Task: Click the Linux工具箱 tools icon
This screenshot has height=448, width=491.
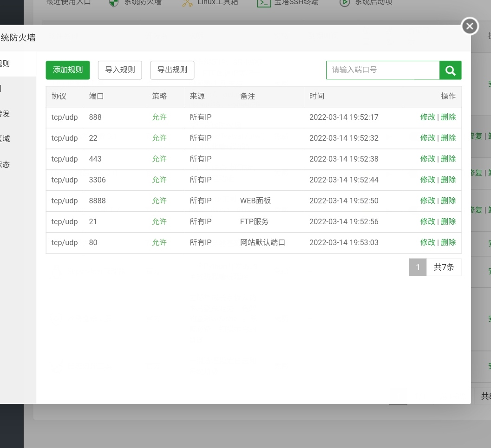Action: [187, 3]
